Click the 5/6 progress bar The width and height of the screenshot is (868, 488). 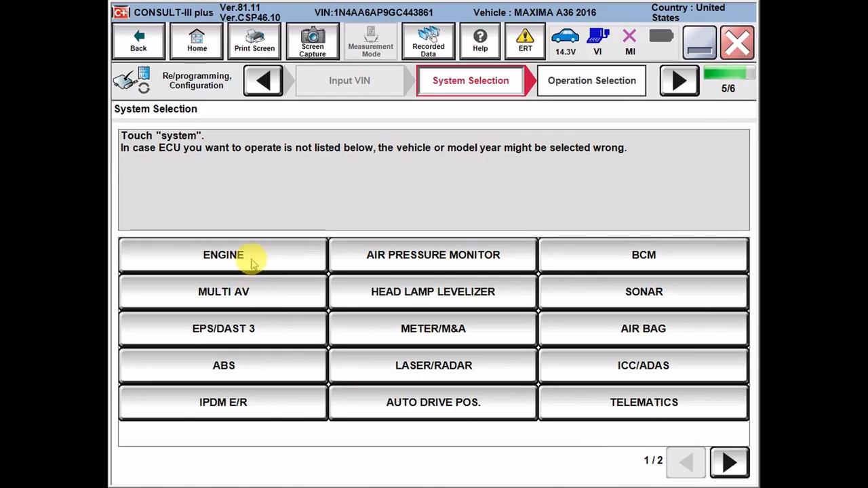coord(728,73)
